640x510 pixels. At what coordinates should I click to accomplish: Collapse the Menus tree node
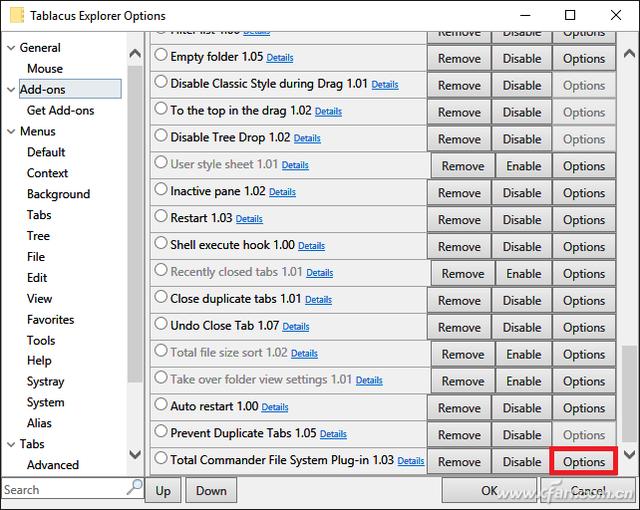pyautogui.click(x=11, y=131)
